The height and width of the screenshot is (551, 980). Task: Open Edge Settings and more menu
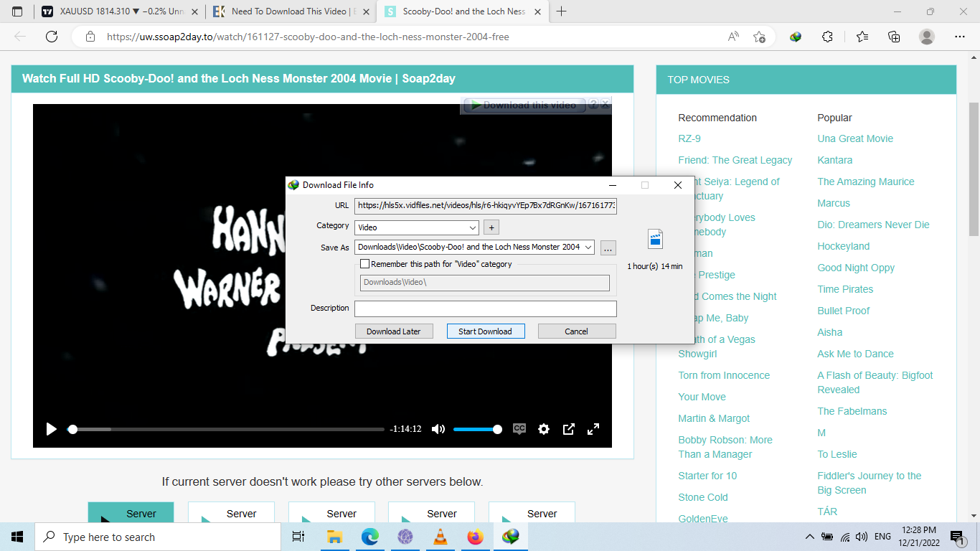pyautogui.click(x=960, y=37)
